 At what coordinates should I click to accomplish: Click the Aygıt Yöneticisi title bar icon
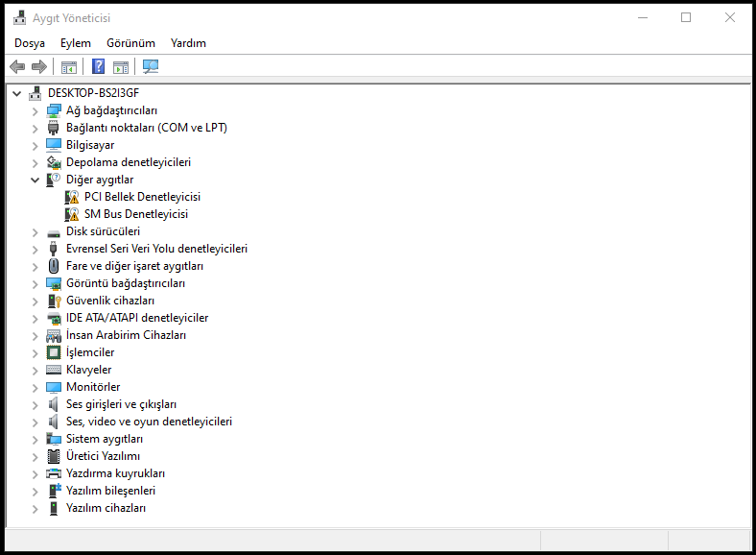[20, 18]
